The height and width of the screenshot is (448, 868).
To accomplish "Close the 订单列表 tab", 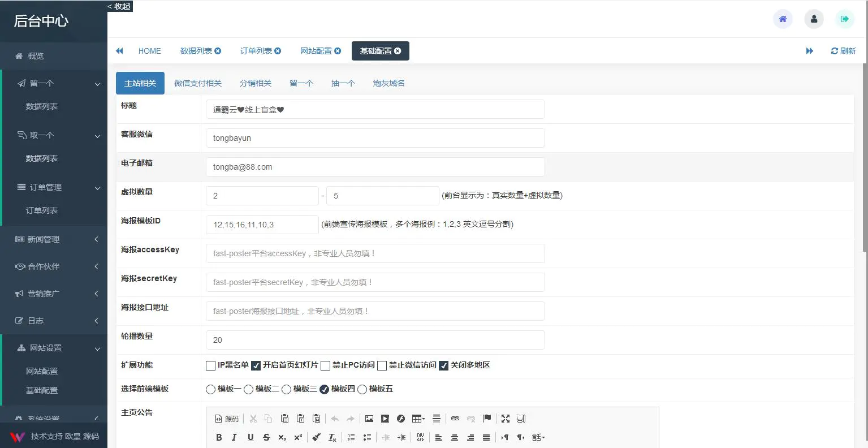I will (x=278, y=51).
